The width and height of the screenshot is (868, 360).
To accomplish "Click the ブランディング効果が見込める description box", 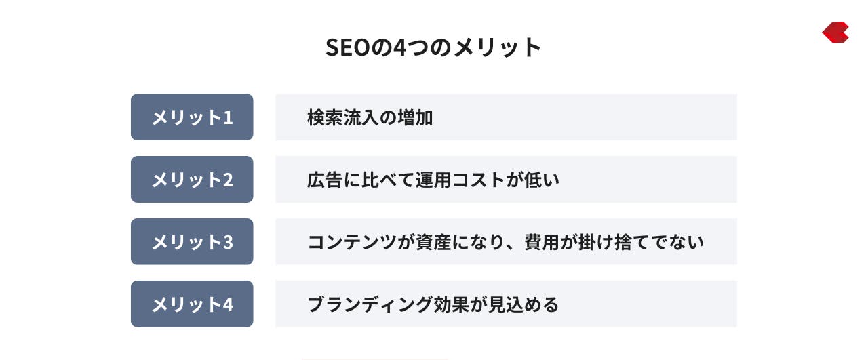I will point(506,304).
